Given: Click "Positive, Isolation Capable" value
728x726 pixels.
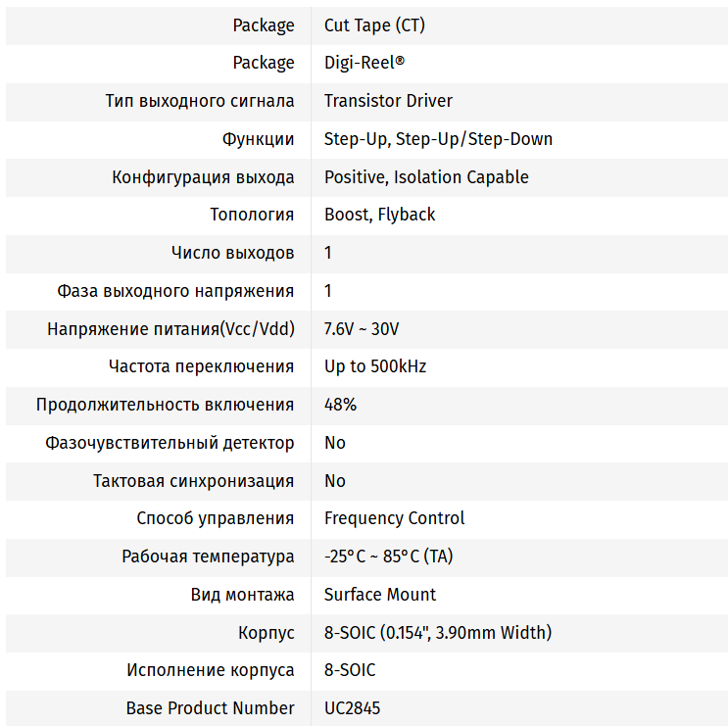Looking at the screenshot, I should click(426, 177).
